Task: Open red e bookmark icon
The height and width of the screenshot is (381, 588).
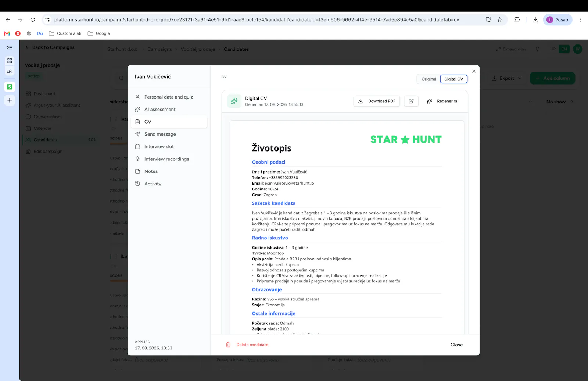Action: (x=18, y=33)
